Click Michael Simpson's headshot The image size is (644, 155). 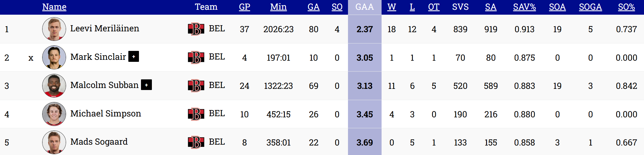click(x=54, y=114)
